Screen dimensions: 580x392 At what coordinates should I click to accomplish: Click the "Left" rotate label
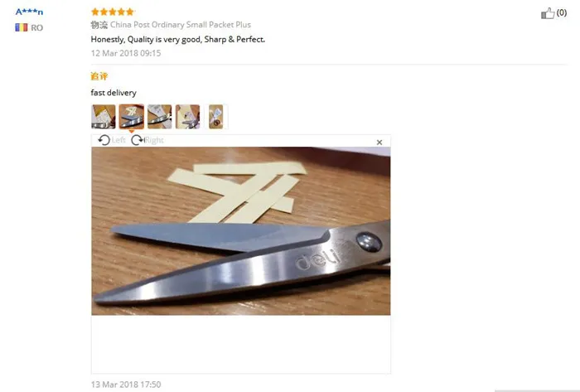click(x=118, y=140)
